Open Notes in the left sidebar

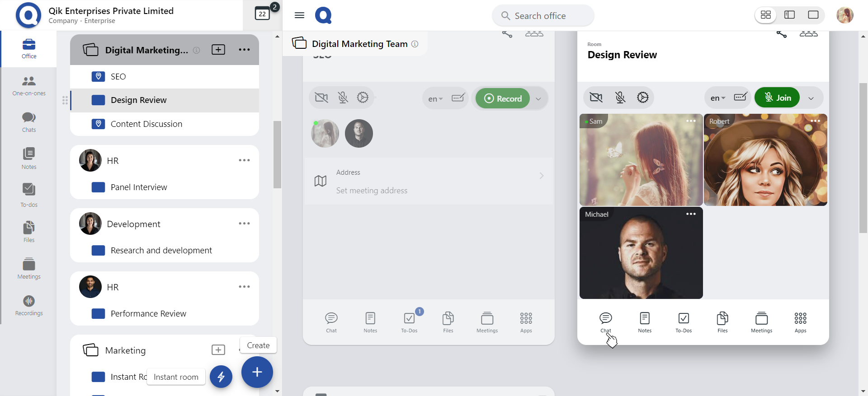[29, 158]
